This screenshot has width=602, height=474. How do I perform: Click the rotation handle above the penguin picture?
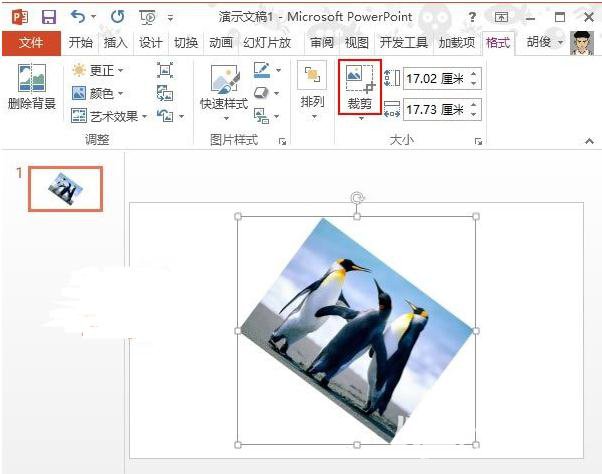pos(357,198)
